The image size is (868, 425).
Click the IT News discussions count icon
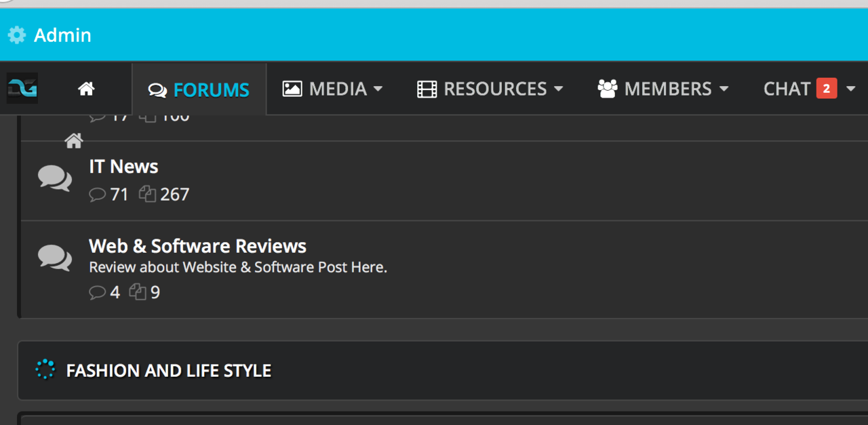click(98, 195)
